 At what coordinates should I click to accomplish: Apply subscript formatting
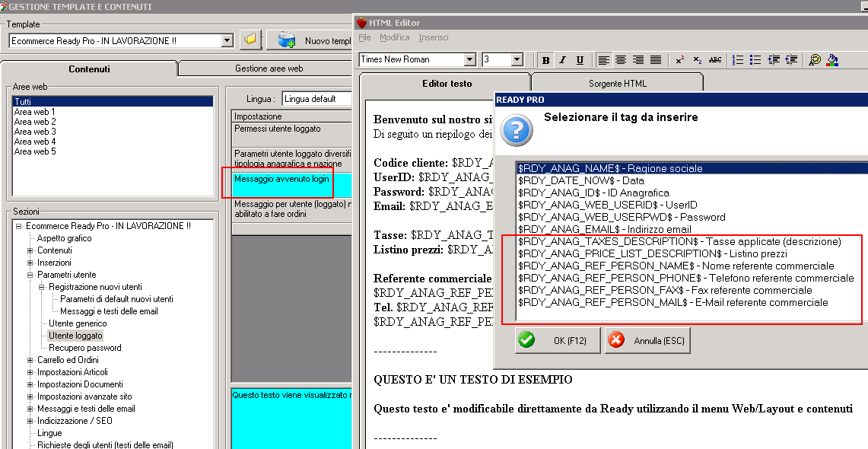pyautogui.click(x=698, y=60)
